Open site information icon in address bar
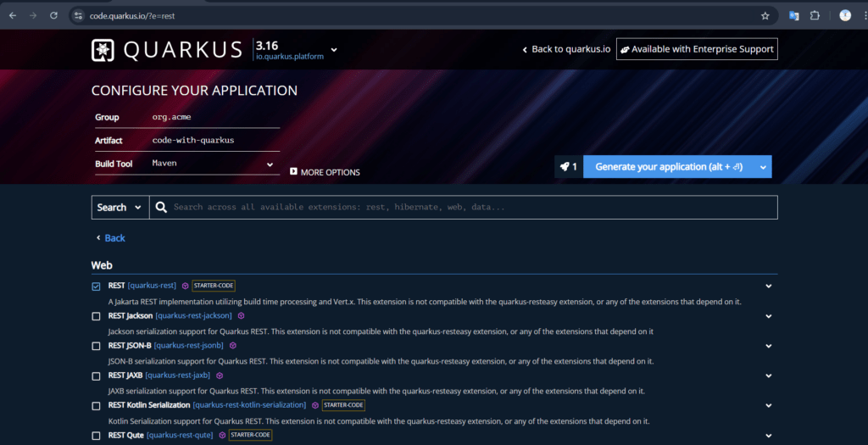Screen dimensions: 868x445 (x=78, y=16)
